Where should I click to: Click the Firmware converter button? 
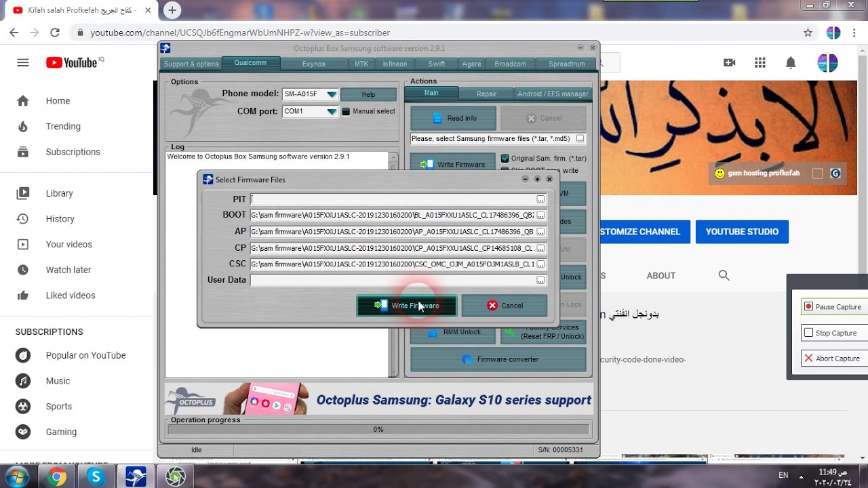click(x=498, y=359)
